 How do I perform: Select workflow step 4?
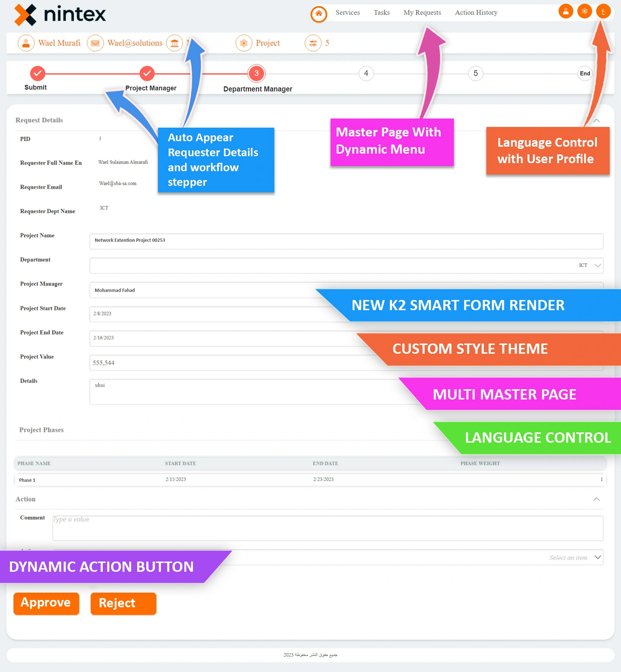[366, 74]
